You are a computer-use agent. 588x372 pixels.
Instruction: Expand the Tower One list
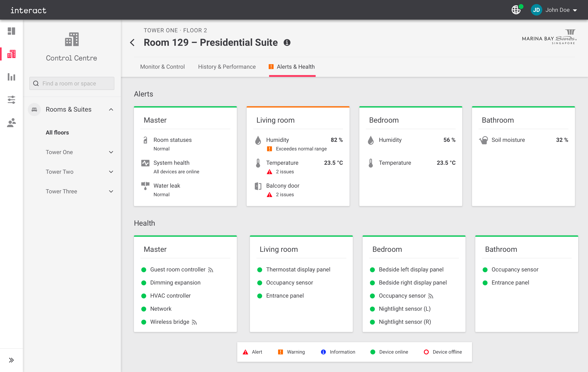(x=111, y=152)
